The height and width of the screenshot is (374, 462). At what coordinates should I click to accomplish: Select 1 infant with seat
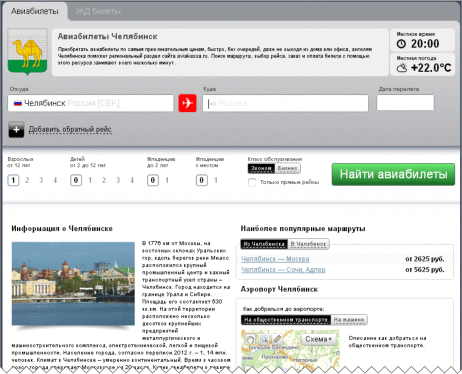[216, 180]
